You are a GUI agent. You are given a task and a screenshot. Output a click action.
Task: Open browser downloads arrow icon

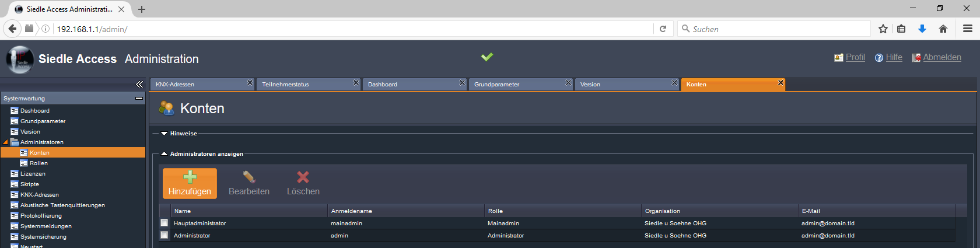[x=922, y=29]
